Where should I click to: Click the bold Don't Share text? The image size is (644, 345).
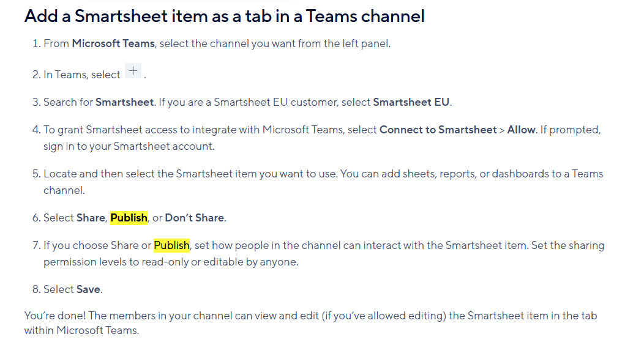click(194, 217)
